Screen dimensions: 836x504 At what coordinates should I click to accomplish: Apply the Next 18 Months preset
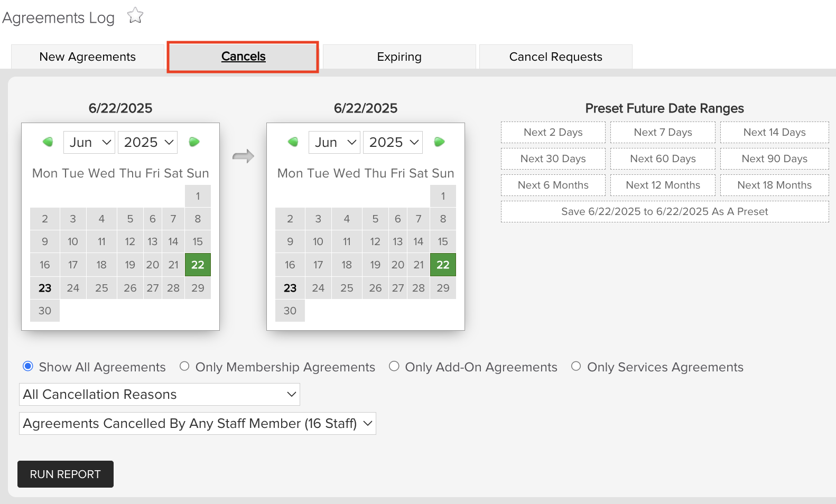(x=775, y=185)
